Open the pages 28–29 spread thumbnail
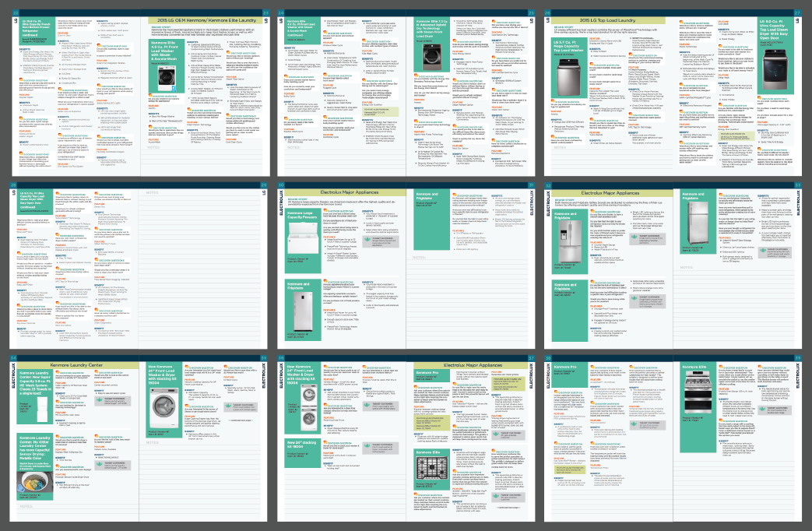 140,265
